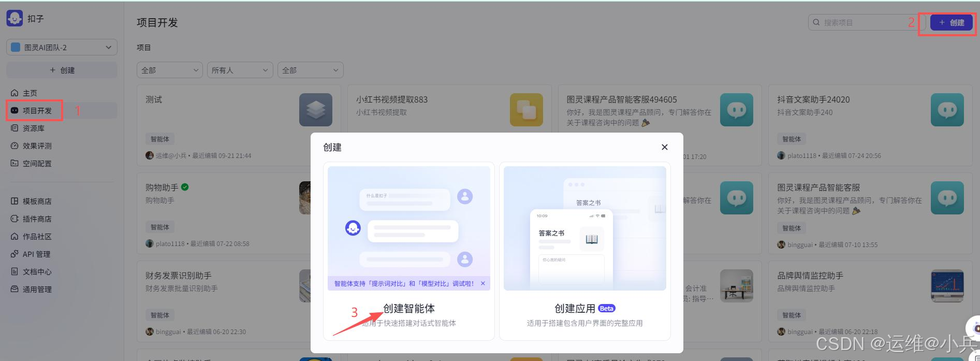Click the icon beside 作品社区
Viewport: 980px width, 361px height.
click(14, 236)
